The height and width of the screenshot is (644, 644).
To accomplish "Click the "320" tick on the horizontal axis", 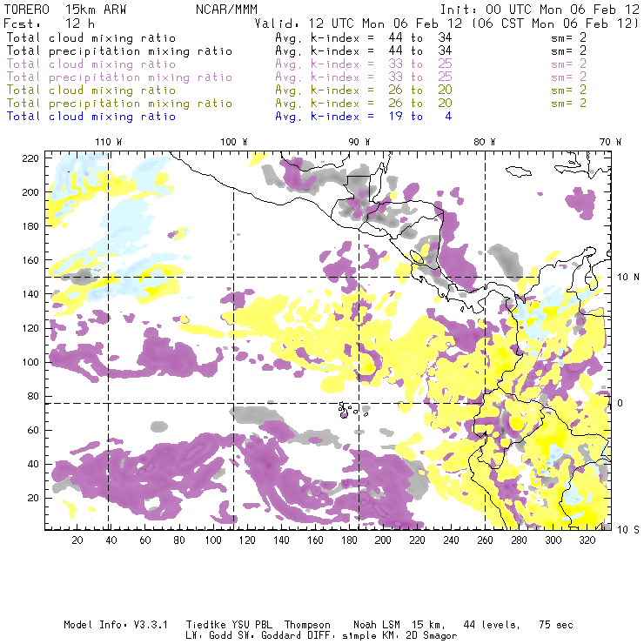I will pyautogui.click(x=587, y=540).
